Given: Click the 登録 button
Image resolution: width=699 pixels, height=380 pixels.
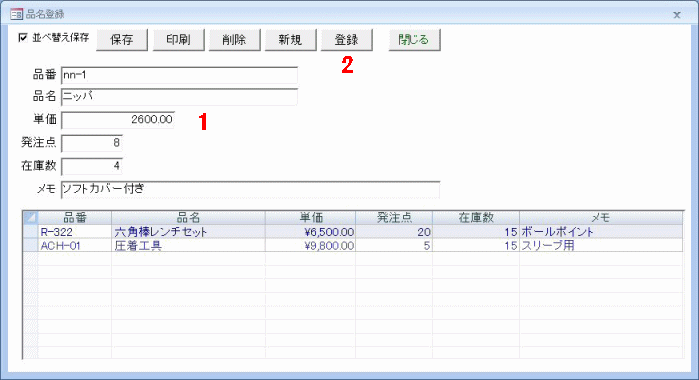Looking at the screenshot, I should (347, 40).
